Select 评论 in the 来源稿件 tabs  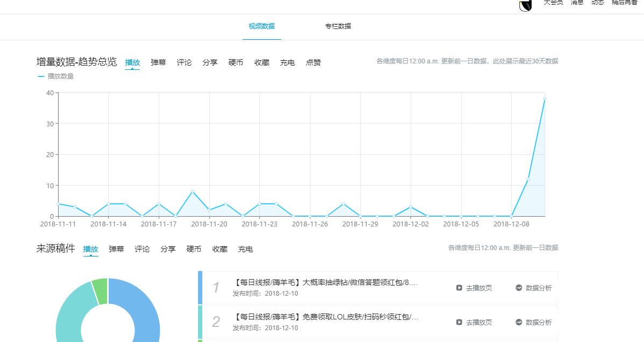pos(142,249)
